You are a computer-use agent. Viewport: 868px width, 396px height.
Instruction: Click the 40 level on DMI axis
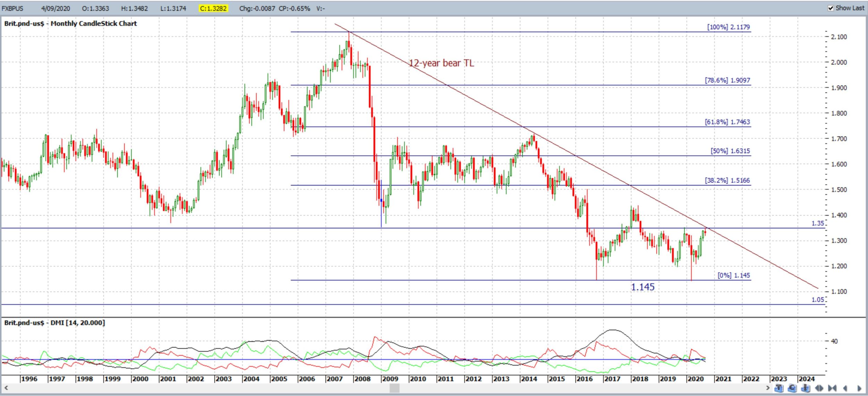tap(834, 341)
